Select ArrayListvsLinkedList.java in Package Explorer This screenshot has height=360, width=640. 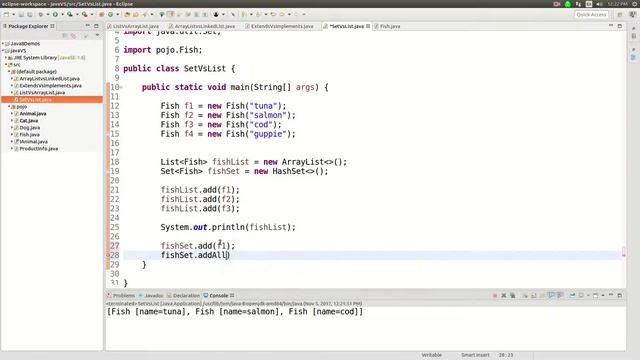point(49,78)
